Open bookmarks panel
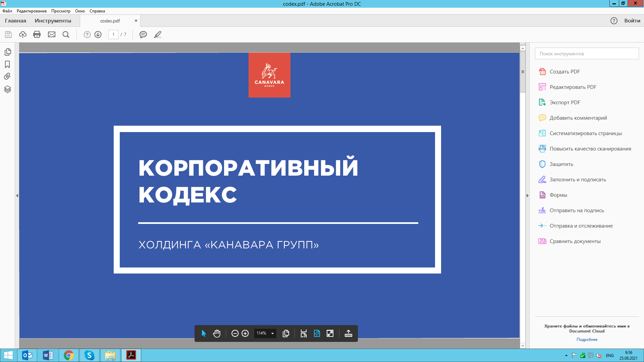Image resolution: width=644 pixels, height=362 pixels. pos(7,64)
